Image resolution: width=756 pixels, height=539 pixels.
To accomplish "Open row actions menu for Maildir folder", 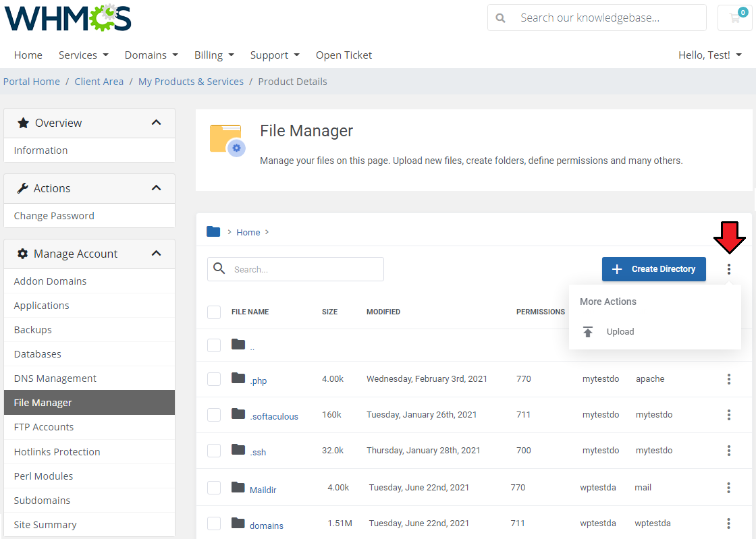I will pos(728,488).
